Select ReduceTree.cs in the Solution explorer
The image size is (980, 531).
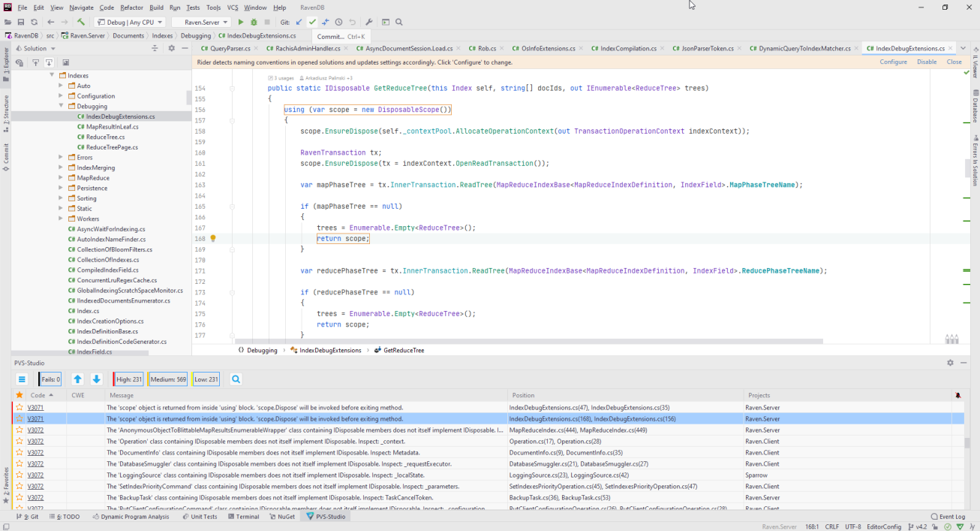105,137
